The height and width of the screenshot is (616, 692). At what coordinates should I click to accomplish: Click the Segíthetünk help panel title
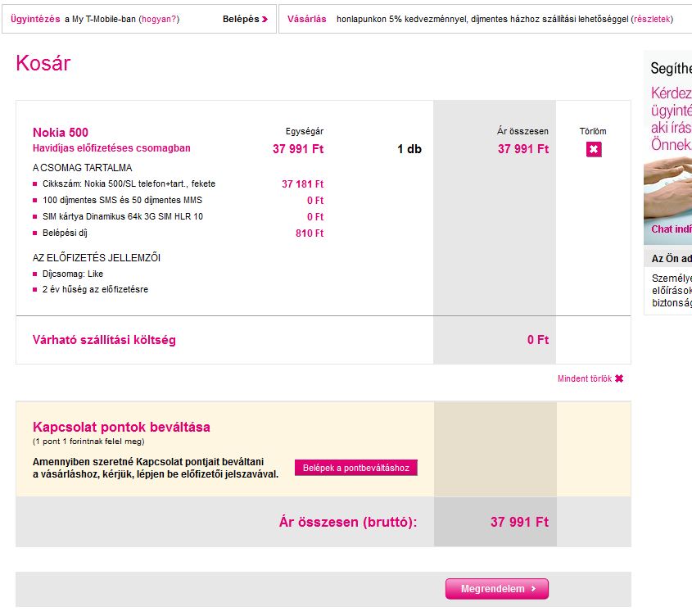coord(671,68)
